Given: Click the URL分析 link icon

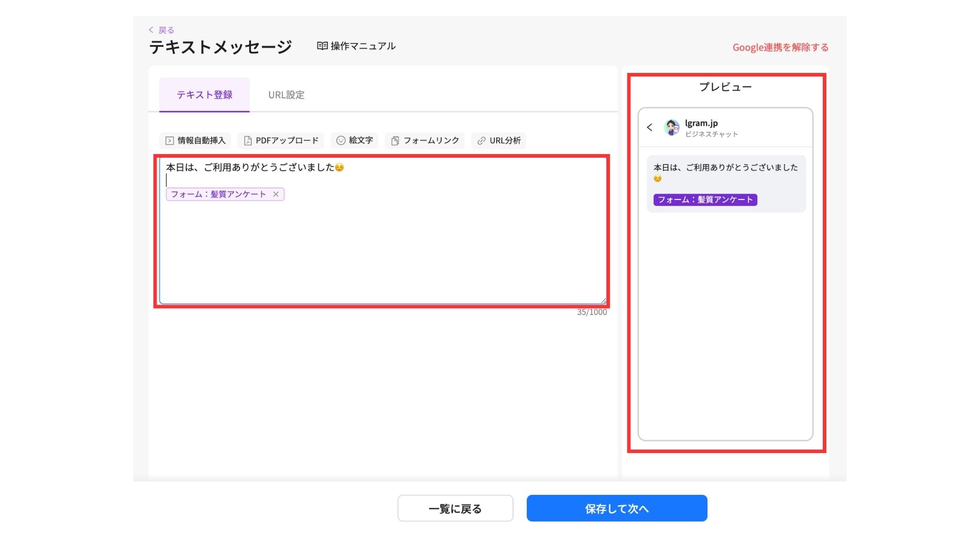Looking at the screenshot, I should click(481, 141).
